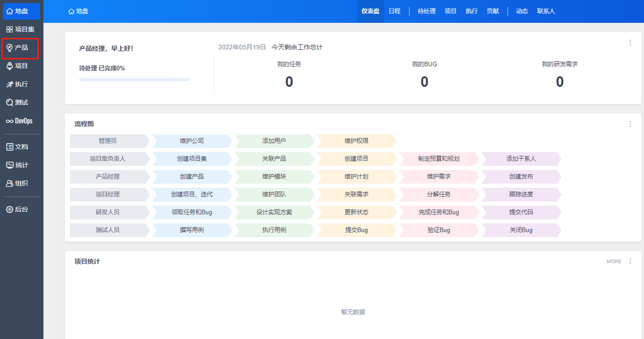The height and width of the screenshot is (339, 644).
Task: Click the 我的研发需求 count 0
Action: (560, 82)
